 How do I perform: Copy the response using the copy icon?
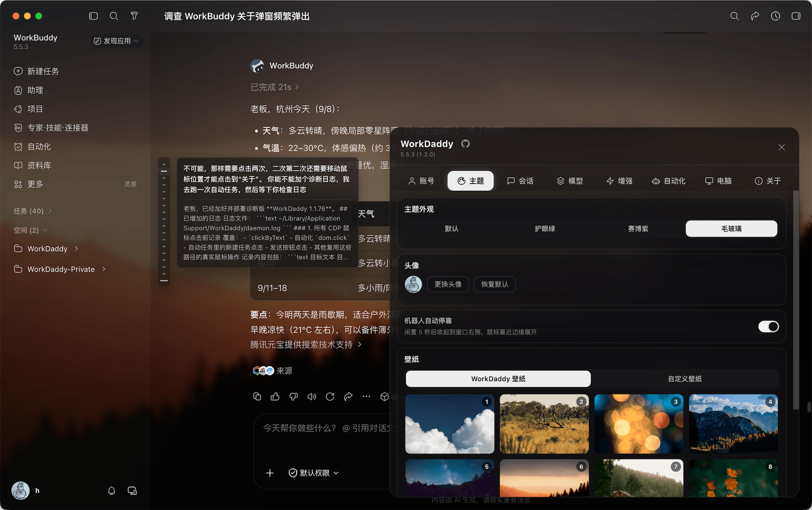(x=257, y=396)
